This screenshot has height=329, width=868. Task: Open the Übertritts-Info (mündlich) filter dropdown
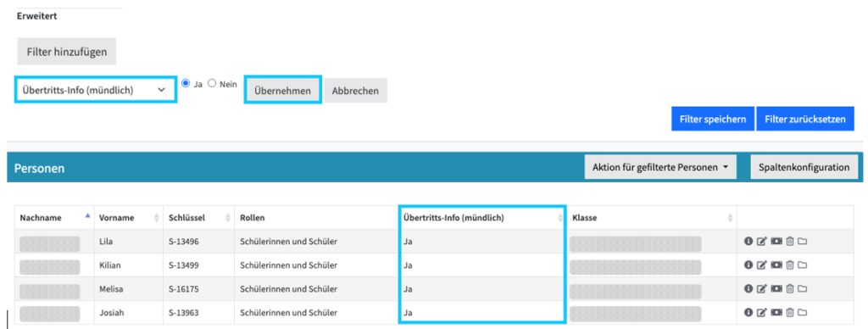tap(95, 90)
